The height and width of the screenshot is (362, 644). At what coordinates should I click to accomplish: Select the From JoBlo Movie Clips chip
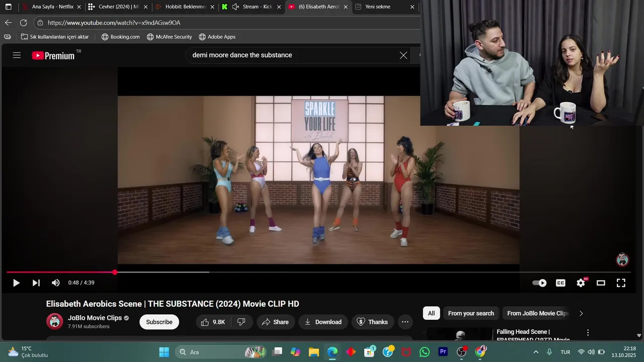coord(537,313)
